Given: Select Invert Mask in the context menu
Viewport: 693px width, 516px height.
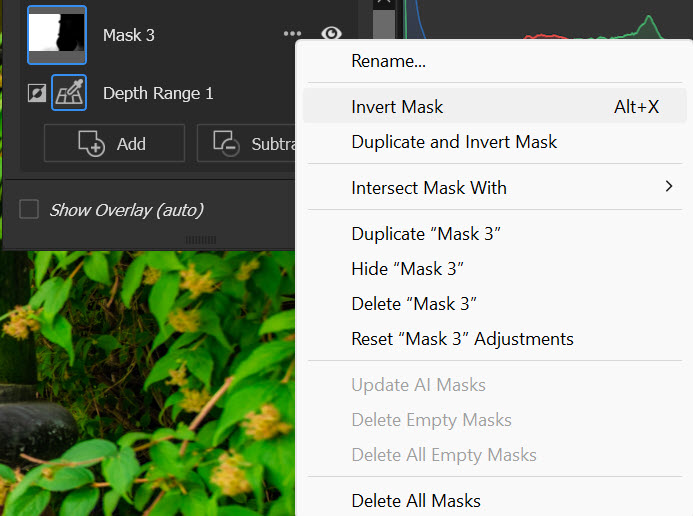Looking at the screenshot, I should 397,107.
